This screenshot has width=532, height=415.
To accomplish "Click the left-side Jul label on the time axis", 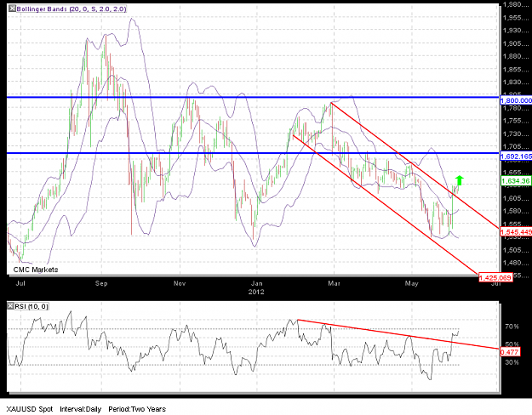I will click(x=20, y=283).
